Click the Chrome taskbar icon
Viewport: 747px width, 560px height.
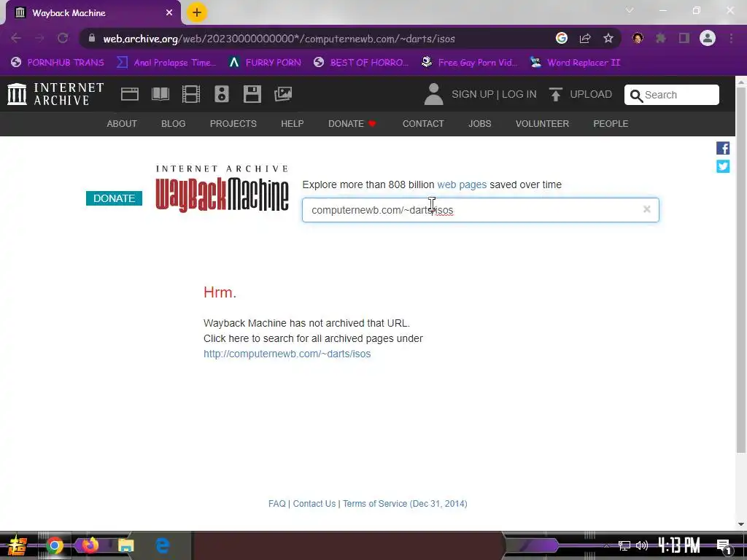coord(54,545)
